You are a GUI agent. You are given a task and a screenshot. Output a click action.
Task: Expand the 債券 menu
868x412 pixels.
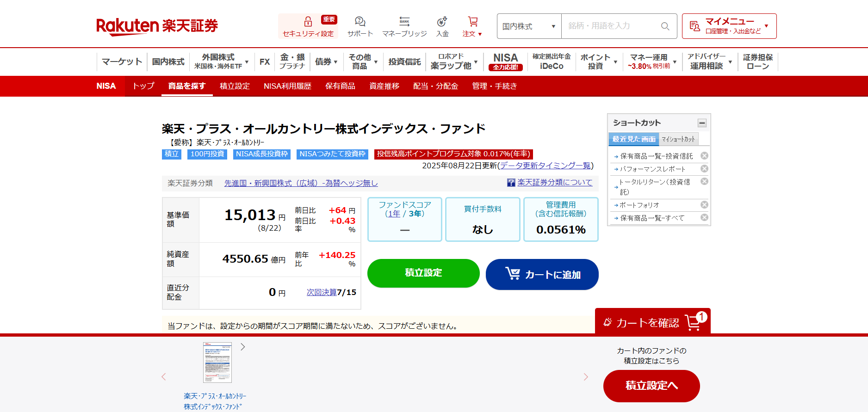click(x=326, y=61)
